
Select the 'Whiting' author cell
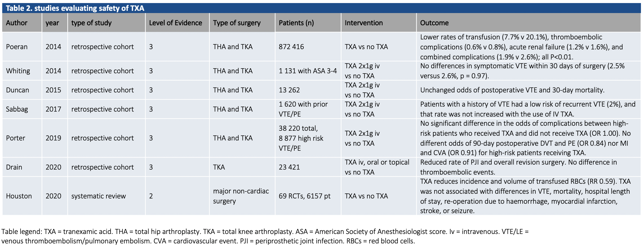[18, 71]
